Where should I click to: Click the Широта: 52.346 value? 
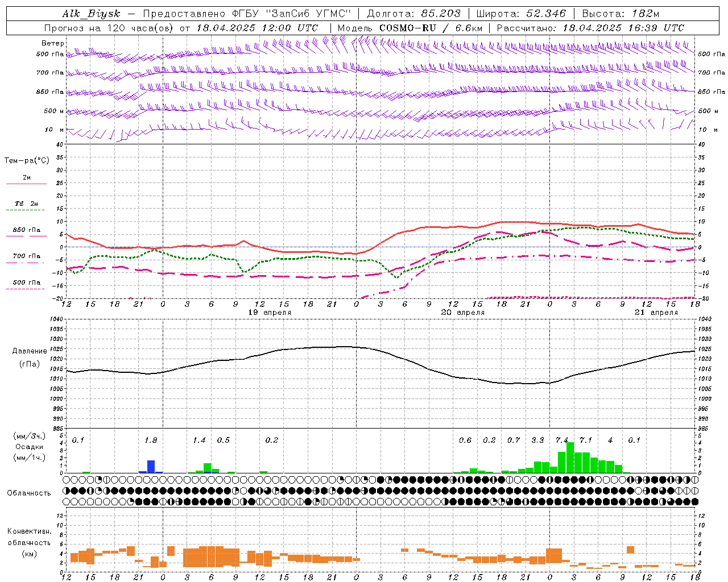pos(521,14)
